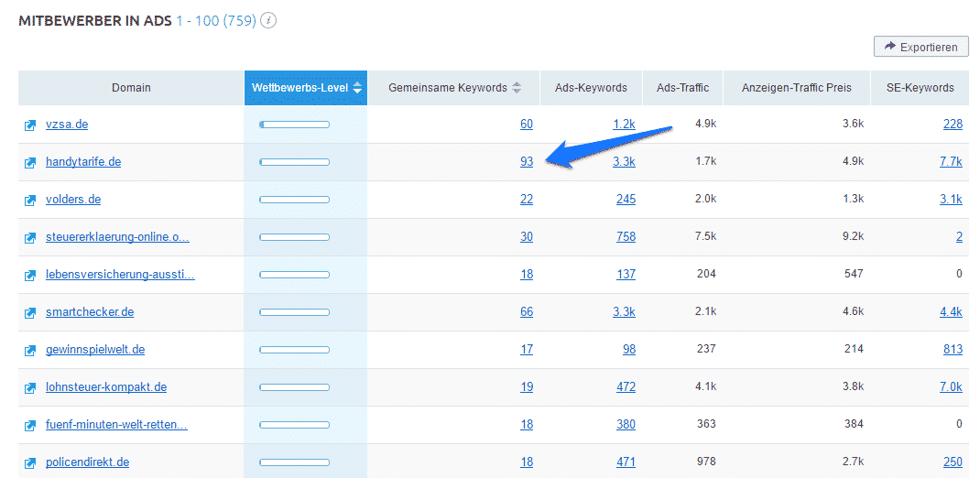Select Ads-Traffic value 978
This screenshot has width=980, height=478.
tap(706, 462)
